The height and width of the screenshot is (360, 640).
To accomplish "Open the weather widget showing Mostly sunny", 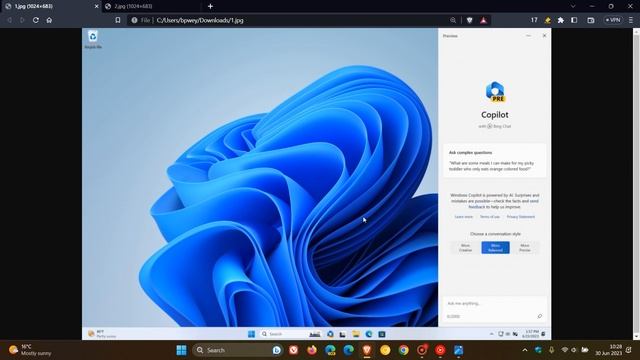I will tap(31, 350).
